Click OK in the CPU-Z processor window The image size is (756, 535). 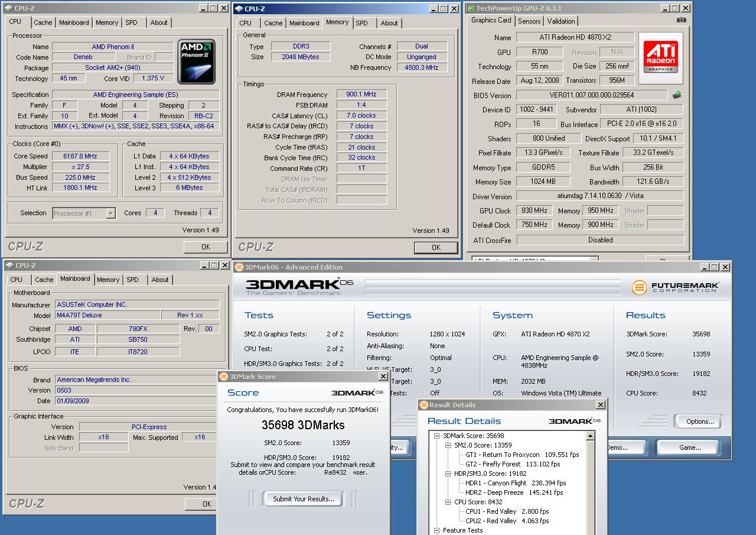coord(206,247)
